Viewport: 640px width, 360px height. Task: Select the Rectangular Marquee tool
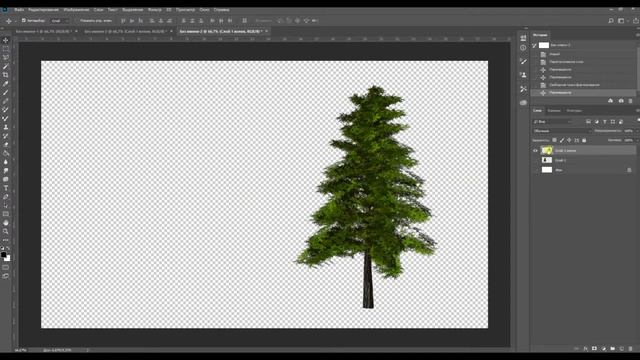6,49
